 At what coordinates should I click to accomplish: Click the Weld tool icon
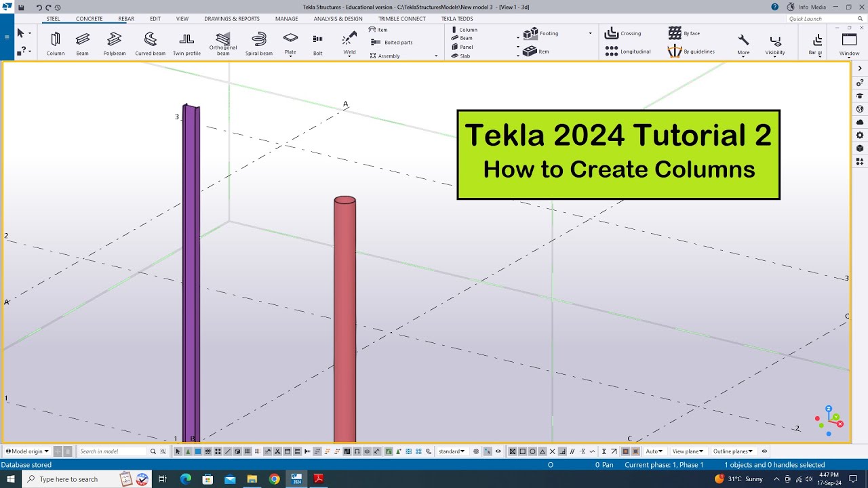click(x=349, y=38)
